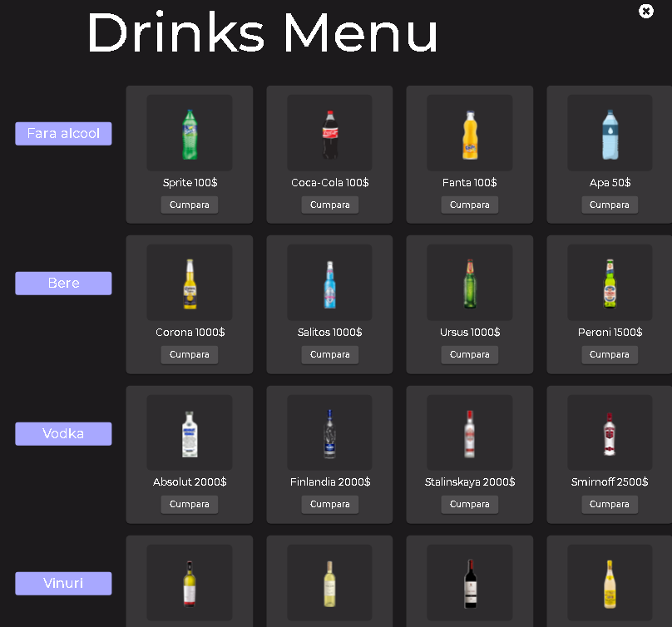
Task: Open the Bere category
Action: point(63,283)
